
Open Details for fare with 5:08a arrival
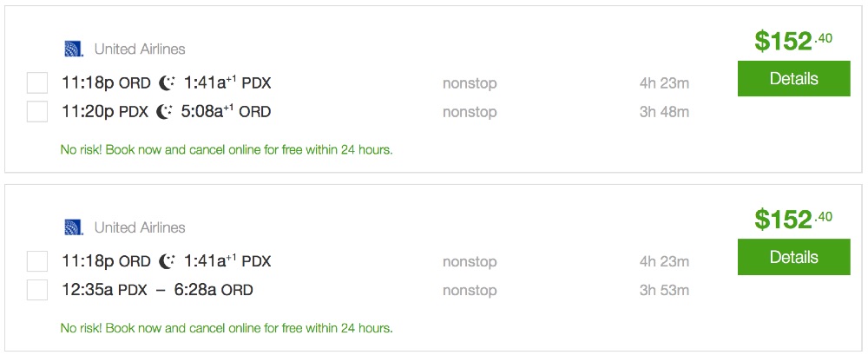coord(793,79)
